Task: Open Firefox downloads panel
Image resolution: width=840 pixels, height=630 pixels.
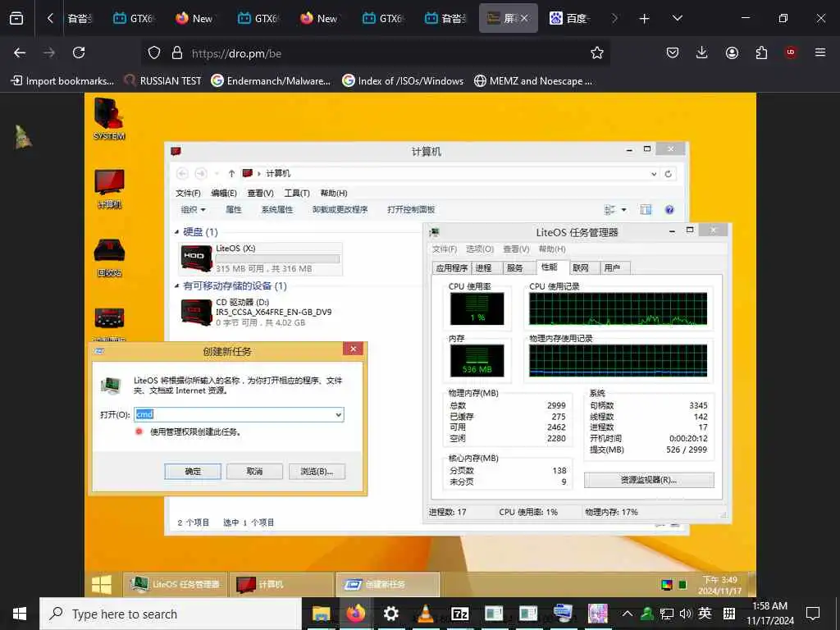Action: [702, 52]
